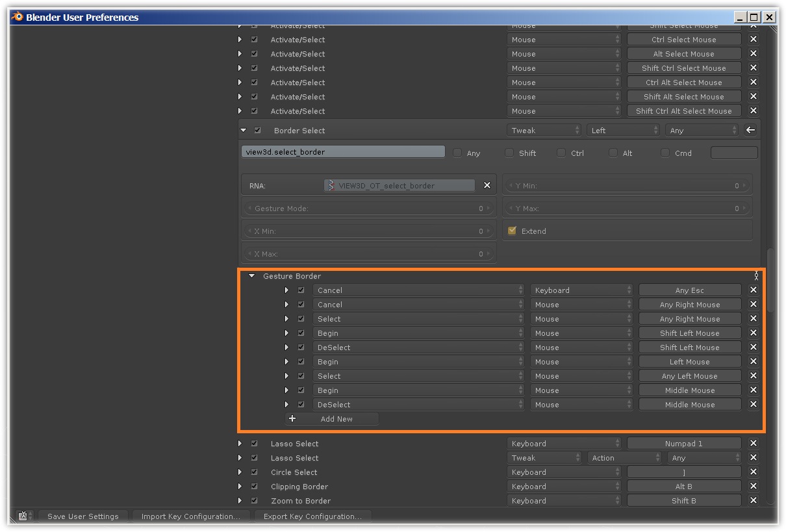Delete the Zoom to Border shortcut entry

click(753, 500)
